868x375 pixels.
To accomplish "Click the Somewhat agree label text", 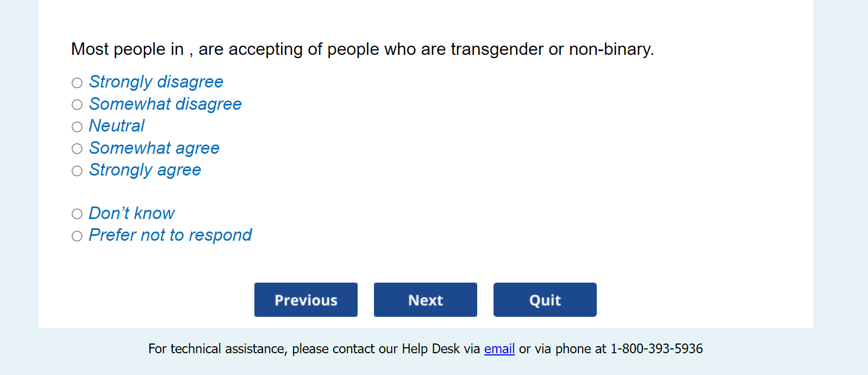I will 154,148.
